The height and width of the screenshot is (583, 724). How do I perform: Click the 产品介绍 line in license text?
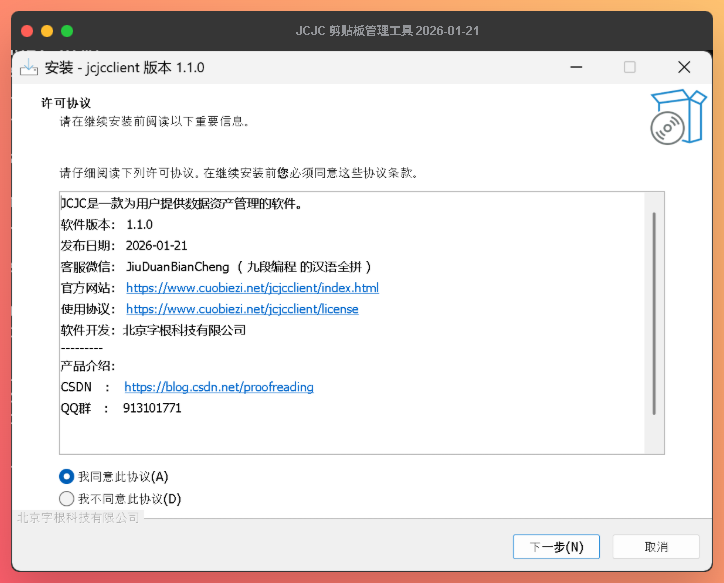coord(88,366)
